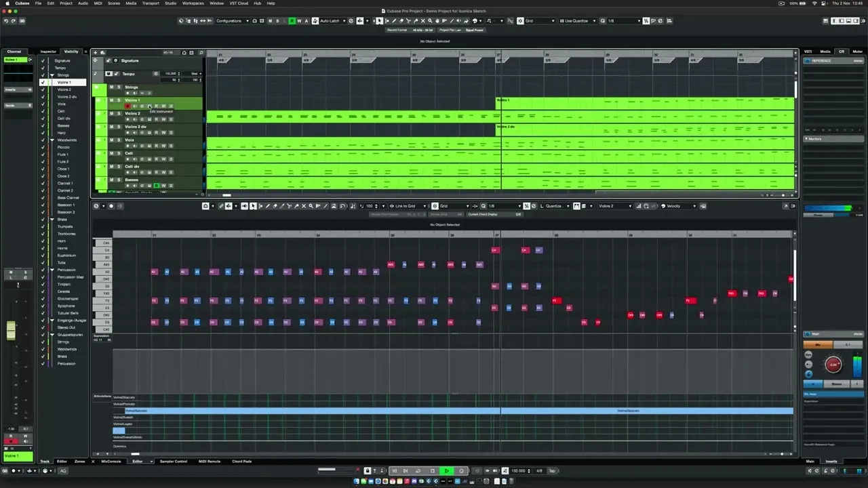The width and height of the screenshot is (868, 488).
Task: Select Percussion Mad in the visibility list
Action: [x=71, y=277]
